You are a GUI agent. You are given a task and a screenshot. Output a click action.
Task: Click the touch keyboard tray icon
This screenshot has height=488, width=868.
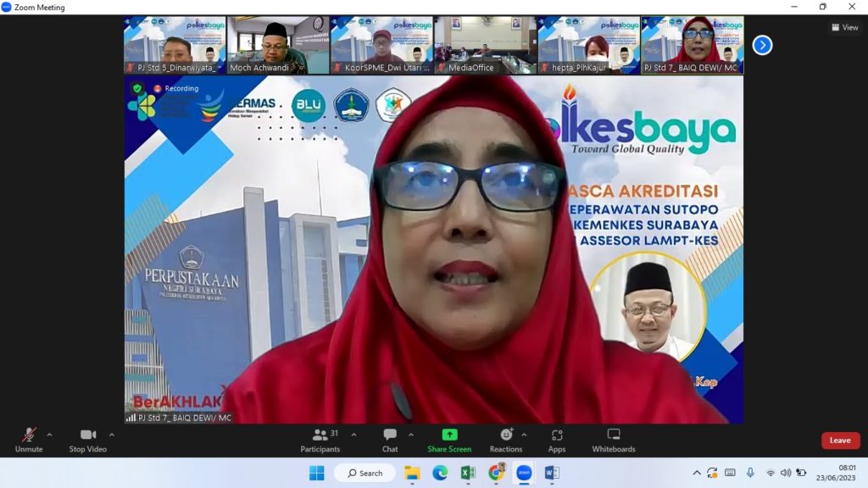click(730, 473)
